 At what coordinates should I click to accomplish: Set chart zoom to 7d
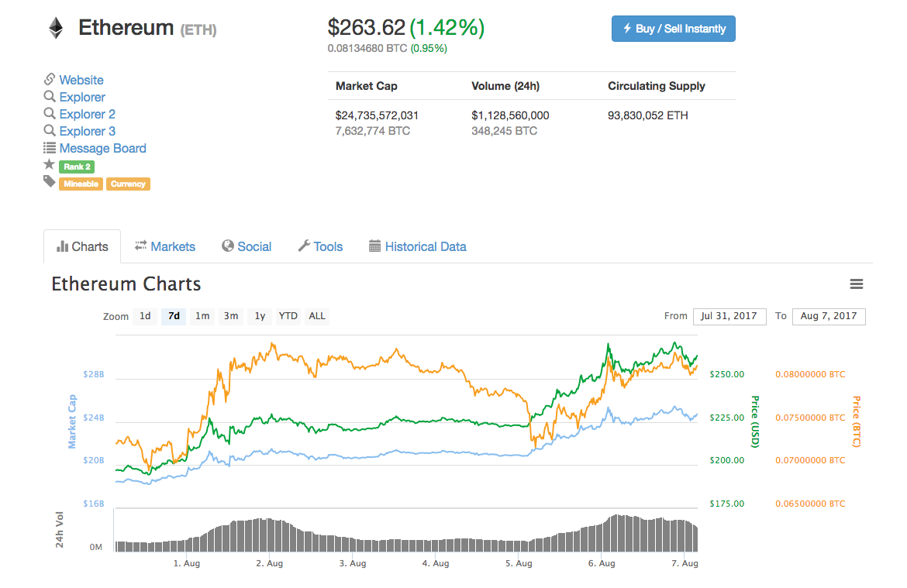pyautogui.click(x=174, y=316)
